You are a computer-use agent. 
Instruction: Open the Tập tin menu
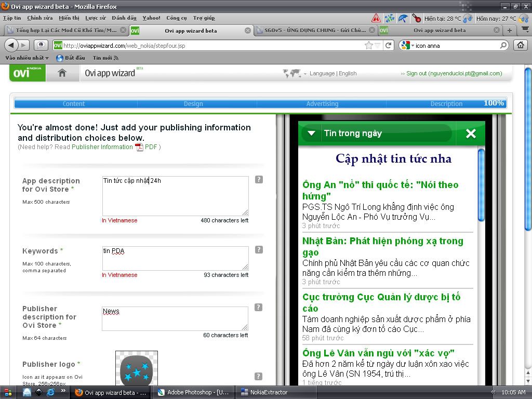(12, 18)
